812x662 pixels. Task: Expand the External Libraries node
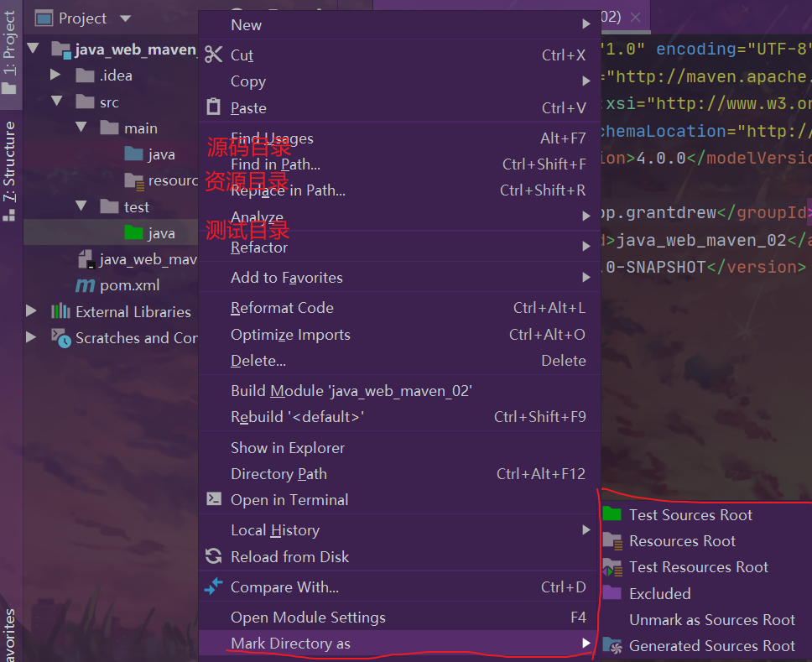pyautogui.click(x=31, y=310)
